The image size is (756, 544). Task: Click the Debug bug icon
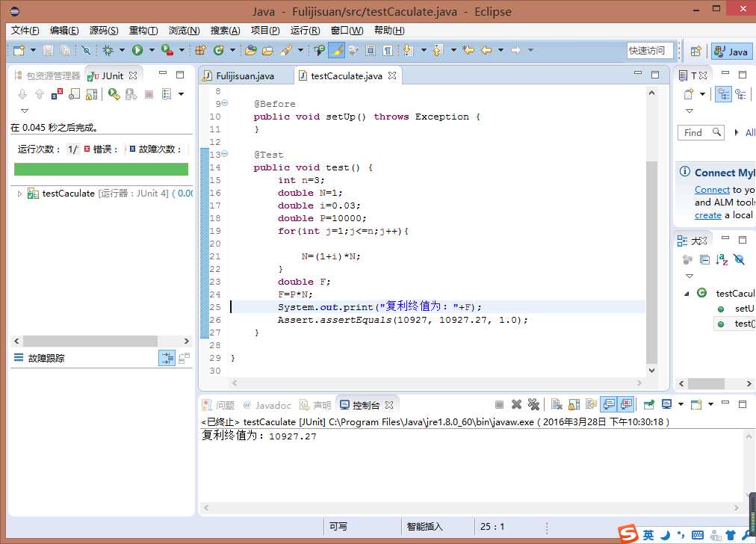108,50
